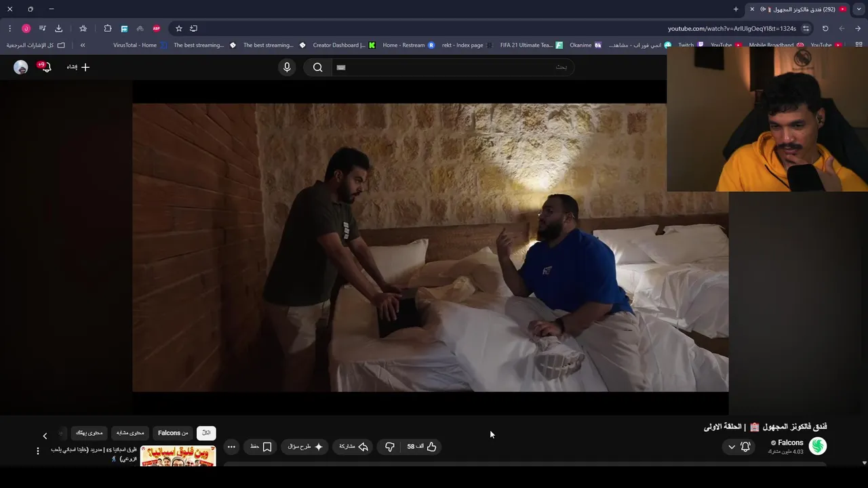
Task: Click the Ask a question (طرح سؤال) button
Action: pos(304,447)
